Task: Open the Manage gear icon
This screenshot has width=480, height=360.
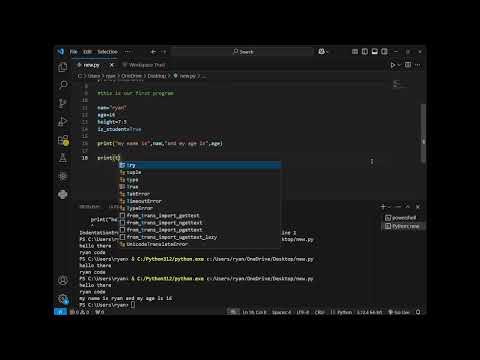Action: tap(63, 299)
